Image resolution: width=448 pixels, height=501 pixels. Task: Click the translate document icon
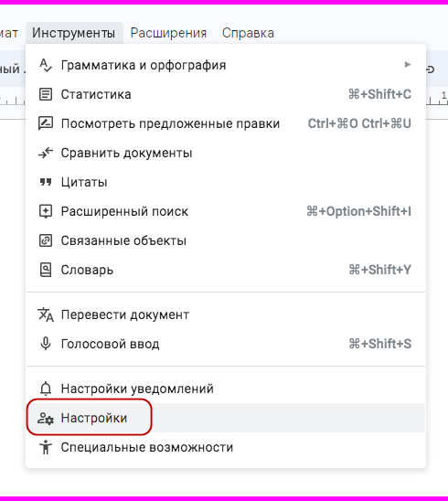coord(46,314)
